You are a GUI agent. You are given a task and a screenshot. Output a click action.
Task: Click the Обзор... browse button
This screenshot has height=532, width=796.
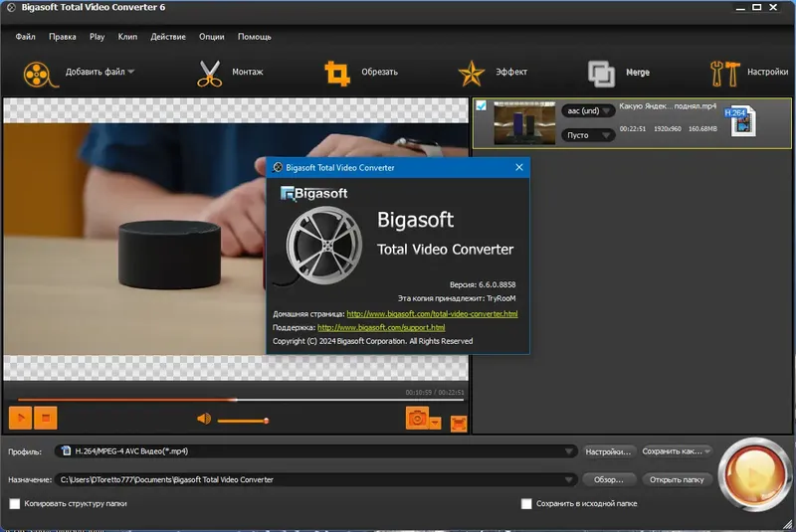[608, 479]
